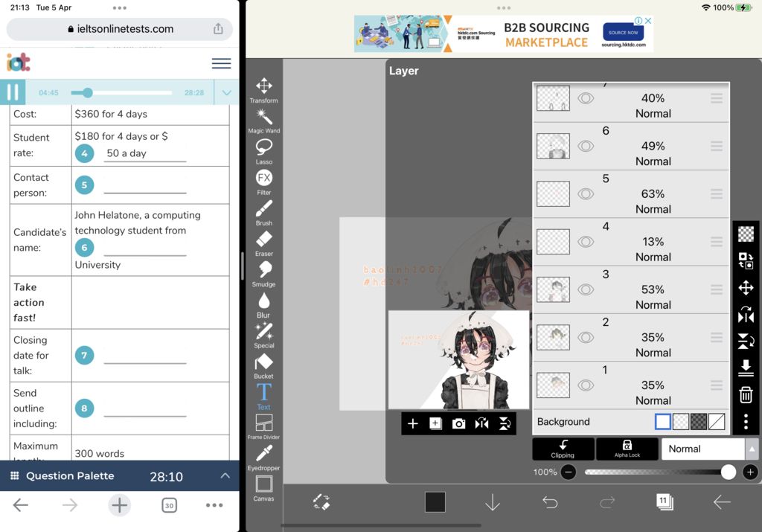762x532 pixels.
Task: Go back in the browser
Action: (x=20, y=505)
